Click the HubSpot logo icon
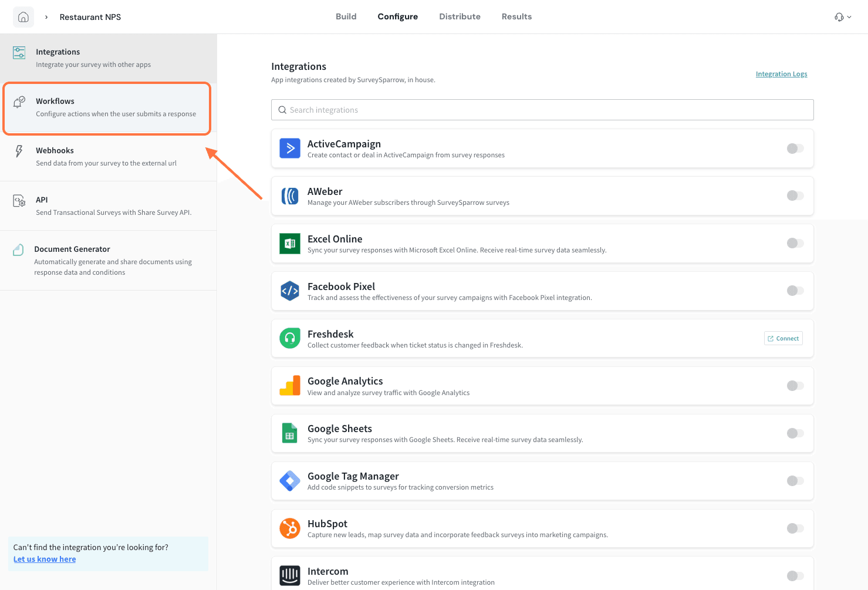This screenshot has width=868, height=590. tap(290, 528)
